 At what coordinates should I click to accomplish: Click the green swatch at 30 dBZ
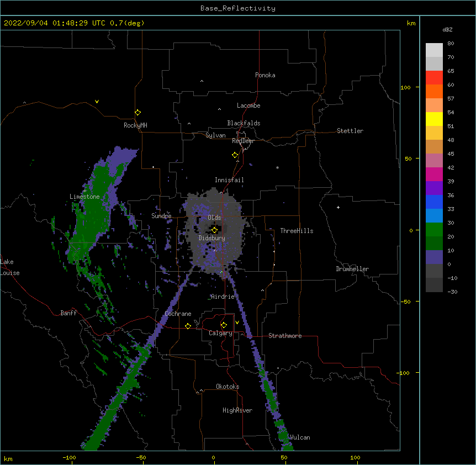click(434, 230)
